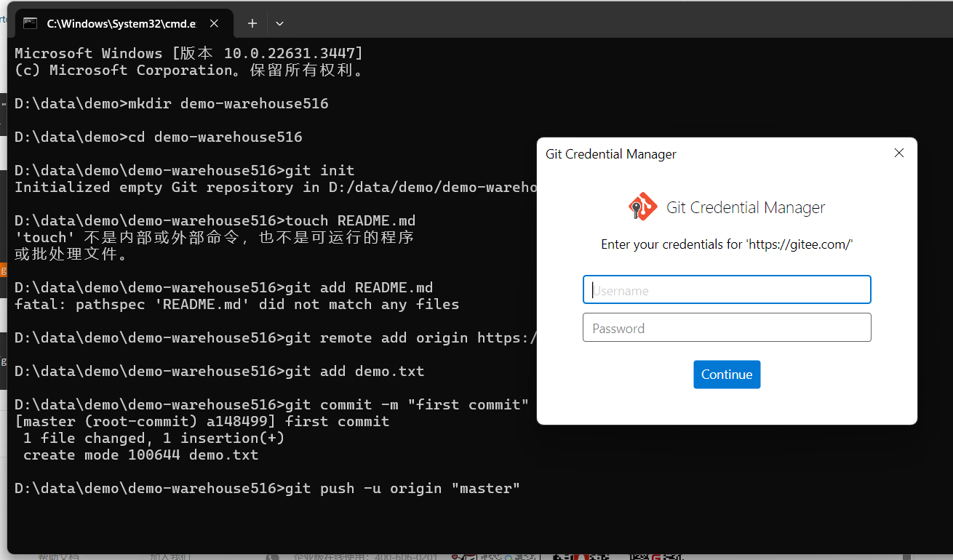Close the Git Credential Manager dialog
953x560 pixels.
point(899,153)
